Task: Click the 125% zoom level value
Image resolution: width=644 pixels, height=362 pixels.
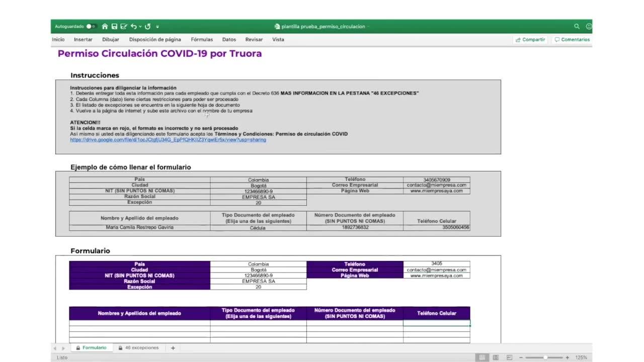Action: pyautogui.click(x=581, y=357)
